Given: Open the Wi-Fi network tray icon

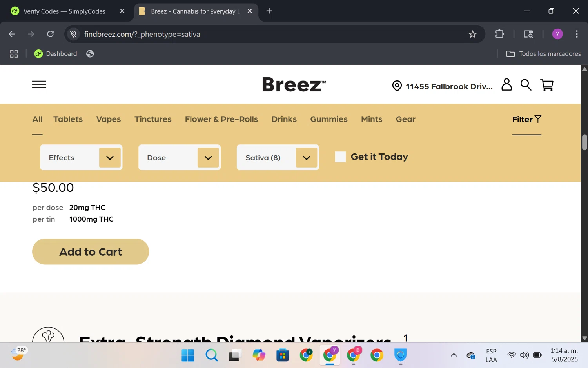Looking at the screenshot, I should click(x=511, y=355).
